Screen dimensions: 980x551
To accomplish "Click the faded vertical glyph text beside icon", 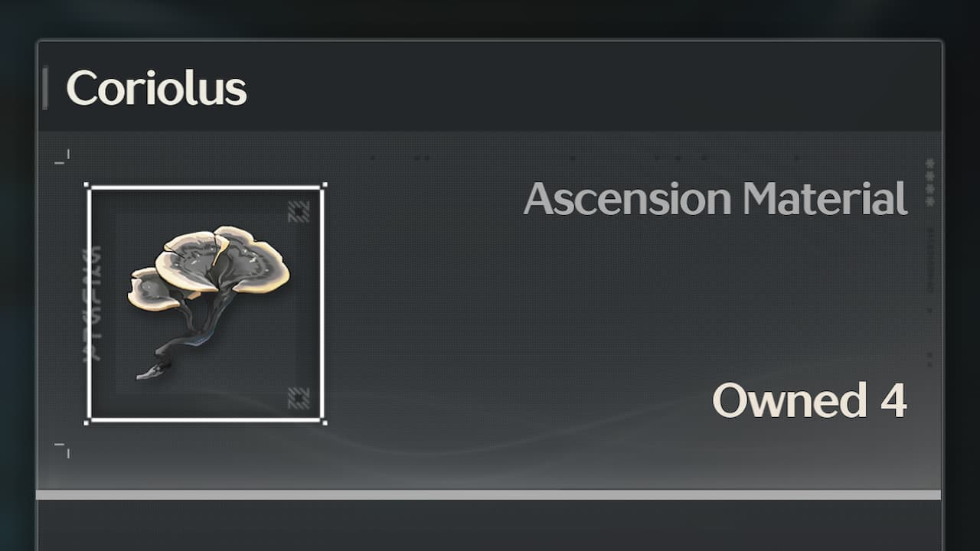I will [x=93, y=303].
